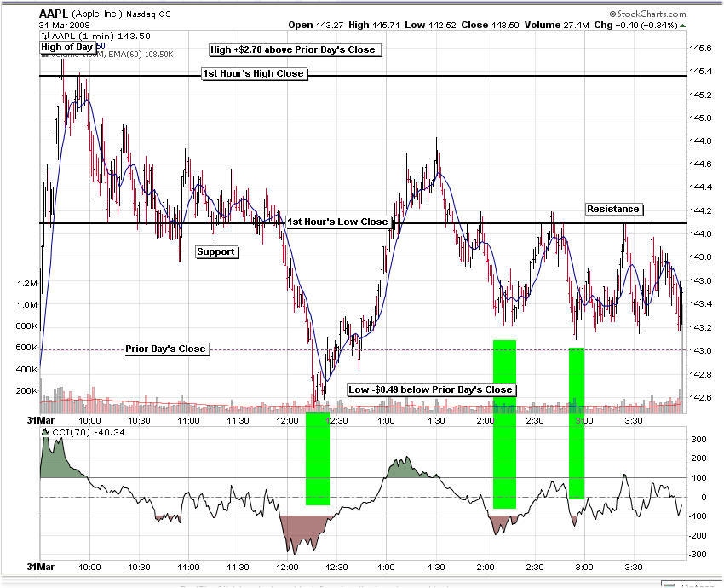724x588 pixels.
Task: Click 11:30 on the price chart time axis
Action: (238, 421)
